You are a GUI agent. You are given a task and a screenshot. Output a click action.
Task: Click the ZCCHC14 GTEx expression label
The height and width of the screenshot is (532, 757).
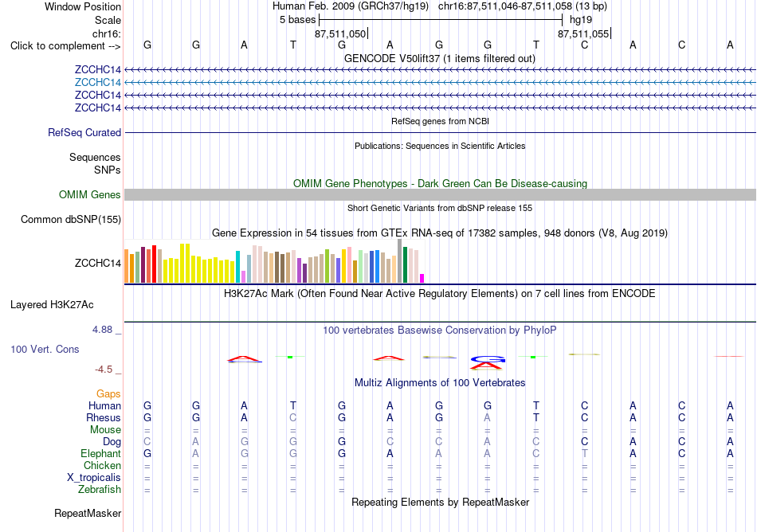click(97, 264)
